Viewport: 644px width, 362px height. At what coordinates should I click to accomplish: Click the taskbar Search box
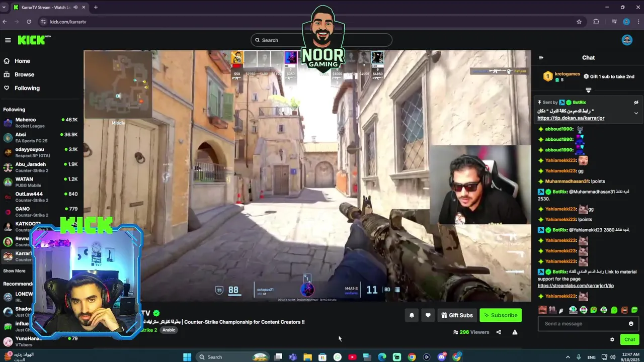point(233,357)
